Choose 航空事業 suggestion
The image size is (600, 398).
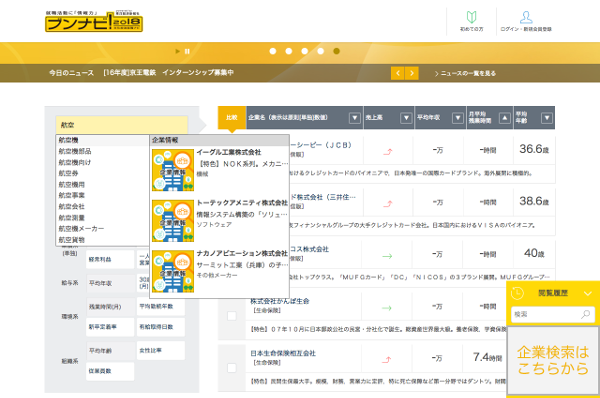(102, 196)
